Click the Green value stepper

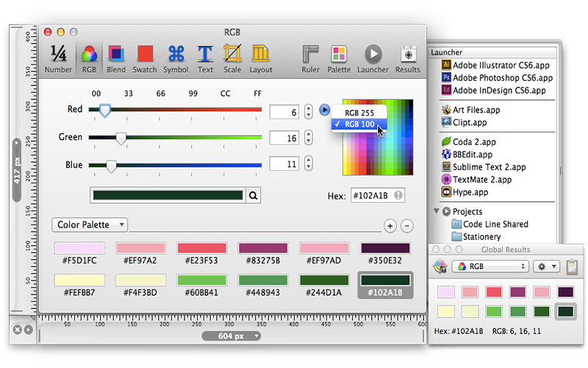[x=308, y=138]
